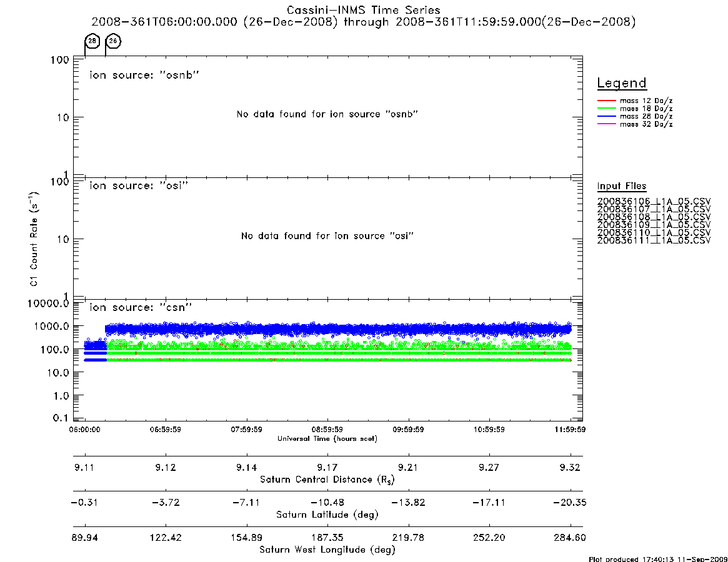Click the longitude value 89.94

[x=84, y=538]
